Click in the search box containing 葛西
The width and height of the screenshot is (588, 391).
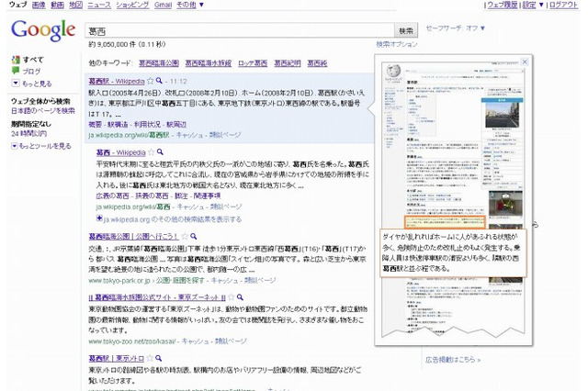(240, 30)
